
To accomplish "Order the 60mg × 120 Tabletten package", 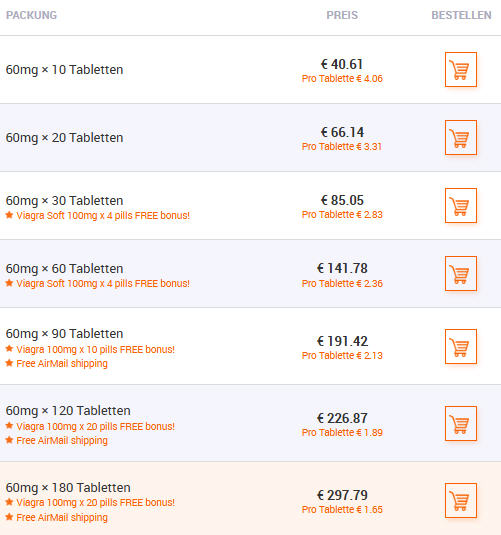I will tap(461, 423).
